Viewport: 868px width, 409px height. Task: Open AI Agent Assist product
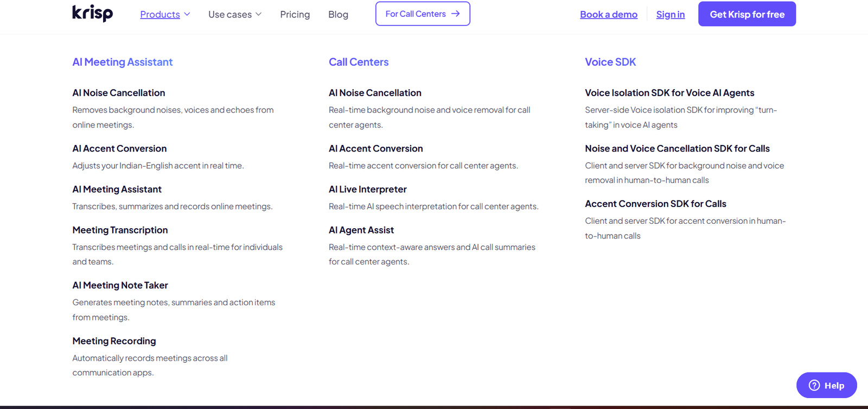(361, 230)
